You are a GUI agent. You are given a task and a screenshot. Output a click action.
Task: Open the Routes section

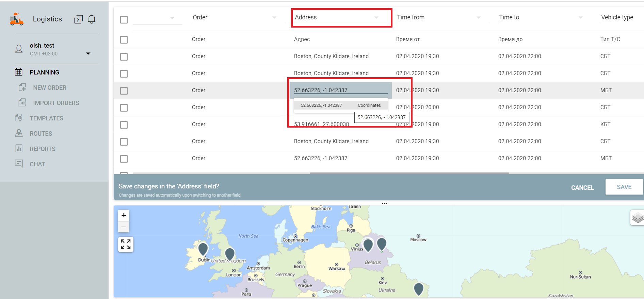tap(41, 134)
